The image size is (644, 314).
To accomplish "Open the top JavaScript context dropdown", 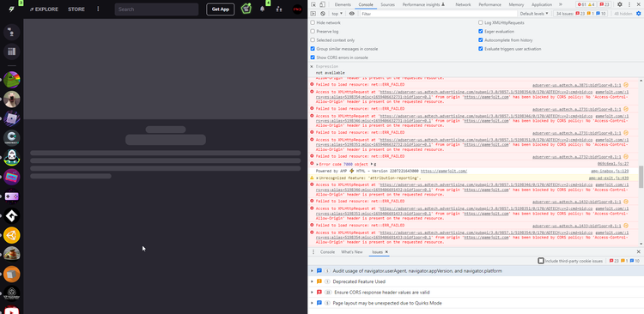I will [337, 14].
